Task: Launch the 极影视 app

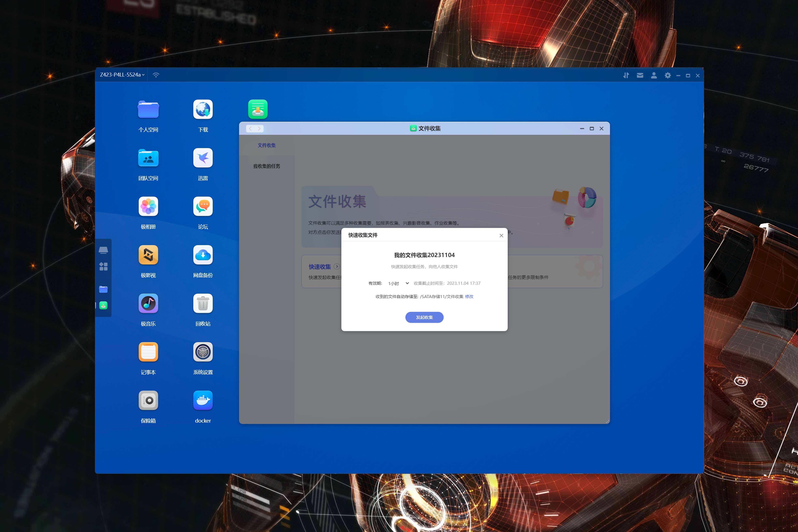Action: pos(148,255)
